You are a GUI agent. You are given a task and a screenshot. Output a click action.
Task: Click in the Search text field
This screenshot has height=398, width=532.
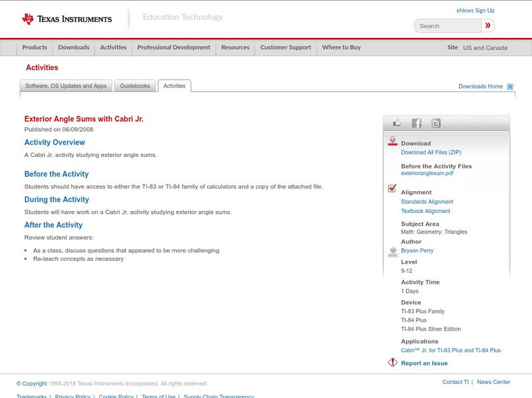tap(448, 26)
